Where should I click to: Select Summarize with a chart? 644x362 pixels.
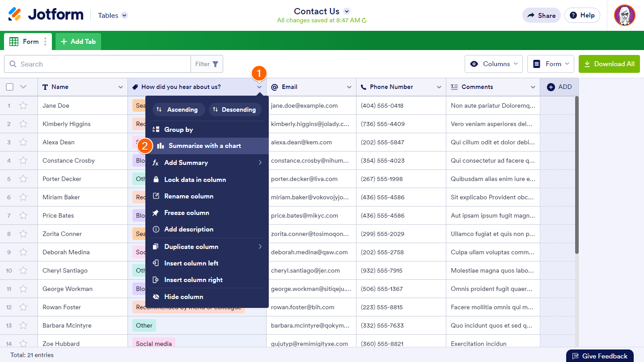pos(204,146)
